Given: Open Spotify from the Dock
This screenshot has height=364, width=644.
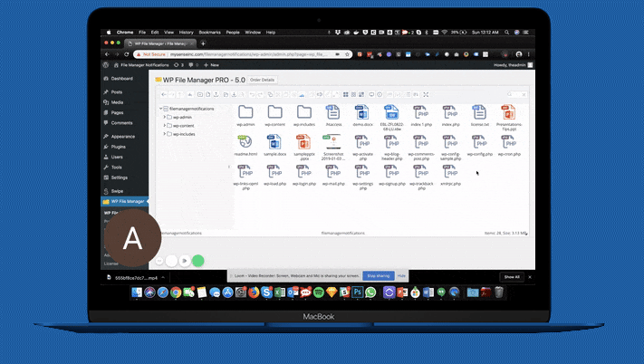Looking at the screenshot, I should [318, 292].
